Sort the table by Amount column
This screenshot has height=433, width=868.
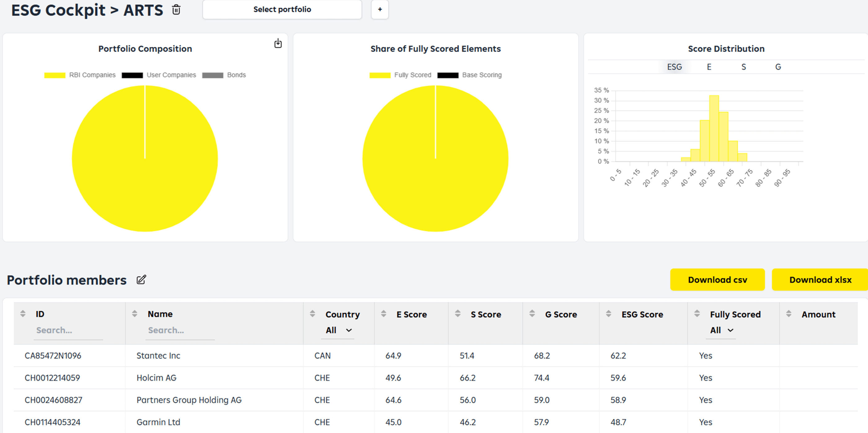coord(788,314)
